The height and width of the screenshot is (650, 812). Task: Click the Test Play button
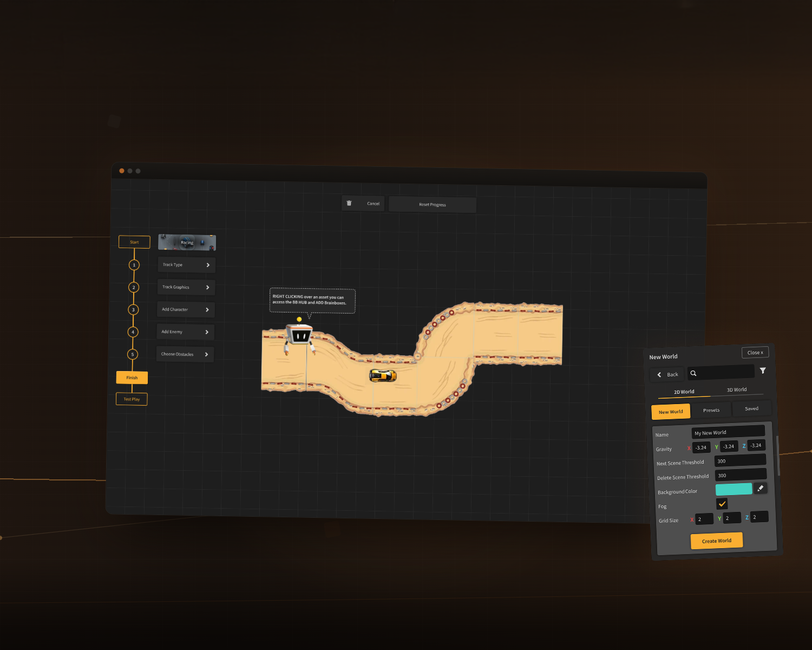(x=132, y=399)
